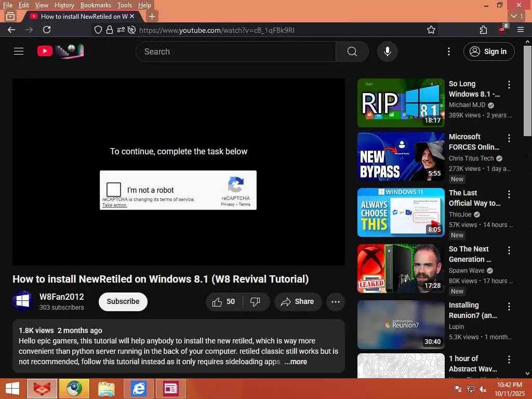532x399 pixels.
Task: Open Action Center flag in tray
Action: point(458,389)
